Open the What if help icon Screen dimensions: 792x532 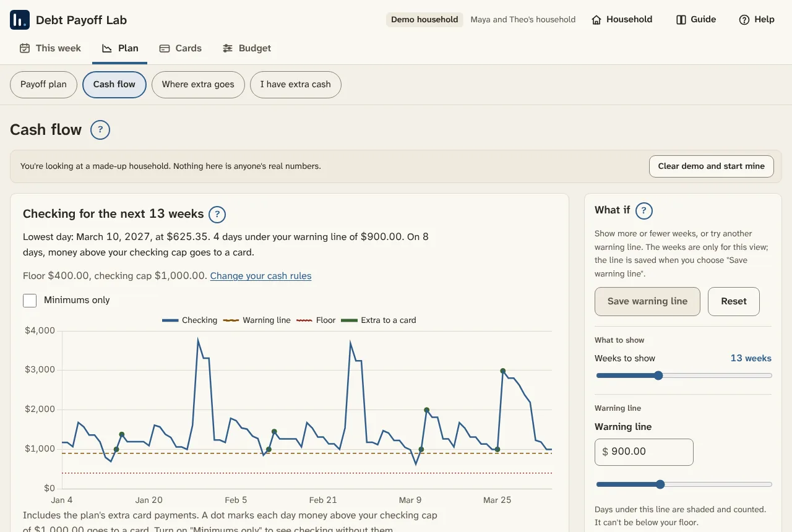point(644,211)
